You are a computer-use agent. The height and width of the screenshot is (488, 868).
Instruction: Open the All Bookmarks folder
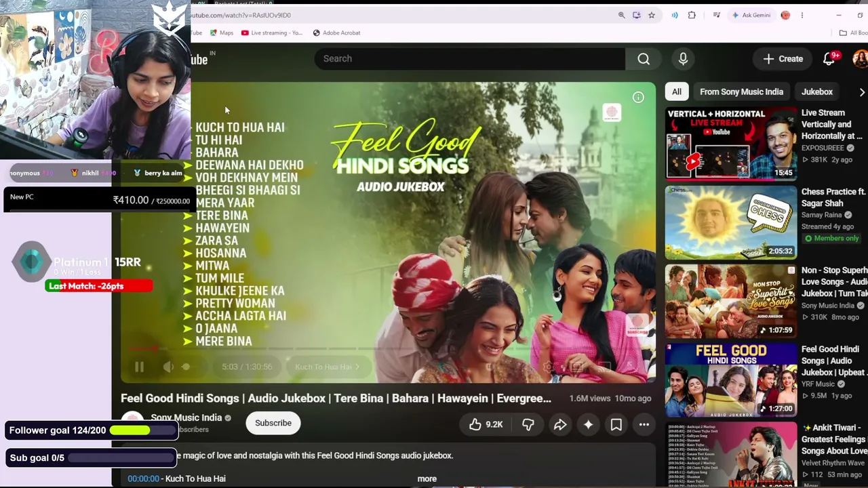click(853, 33)
